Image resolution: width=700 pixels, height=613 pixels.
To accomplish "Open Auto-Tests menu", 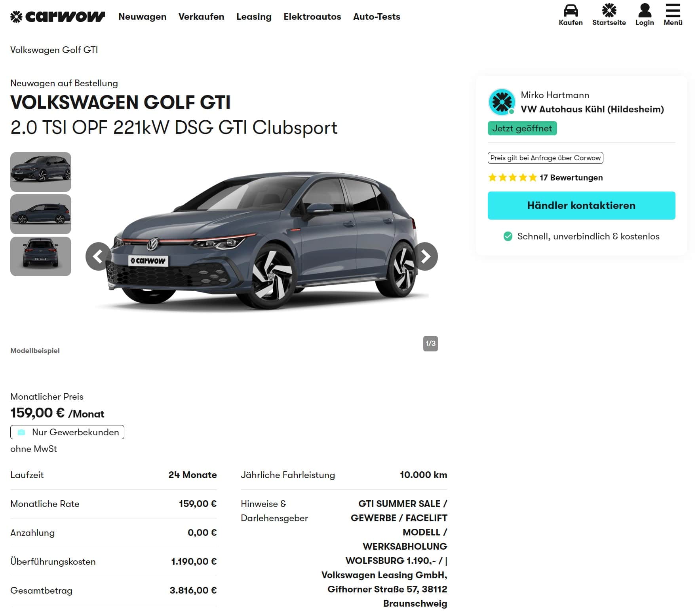I will (377, 17).
